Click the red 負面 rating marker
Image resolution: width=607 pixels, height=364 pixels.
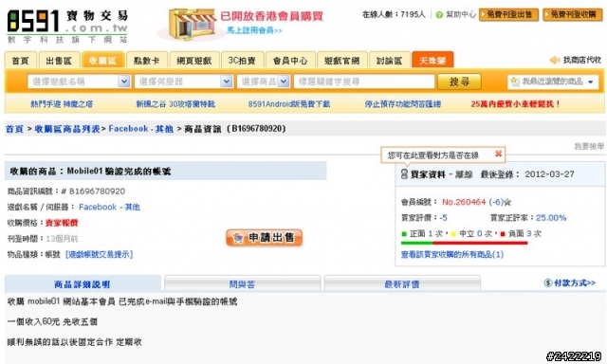point(503,233)
